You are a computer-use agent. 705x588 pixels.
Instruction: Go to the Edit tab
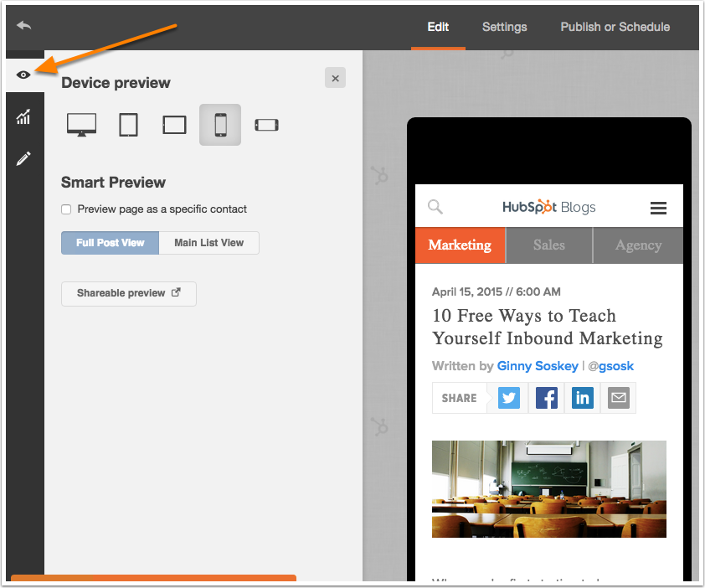[x=438, y=27]
